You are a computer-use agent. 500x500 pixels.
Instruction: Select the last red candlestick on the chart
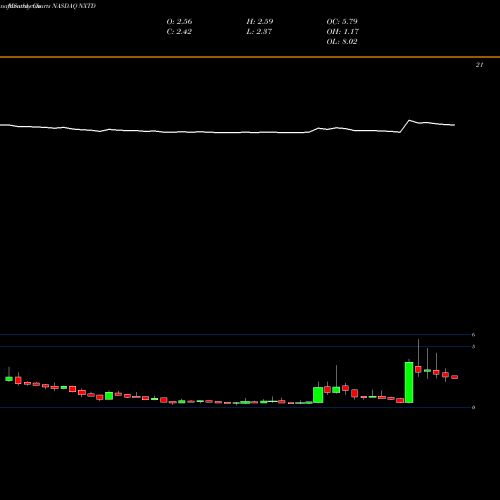(x=454, y=377)
